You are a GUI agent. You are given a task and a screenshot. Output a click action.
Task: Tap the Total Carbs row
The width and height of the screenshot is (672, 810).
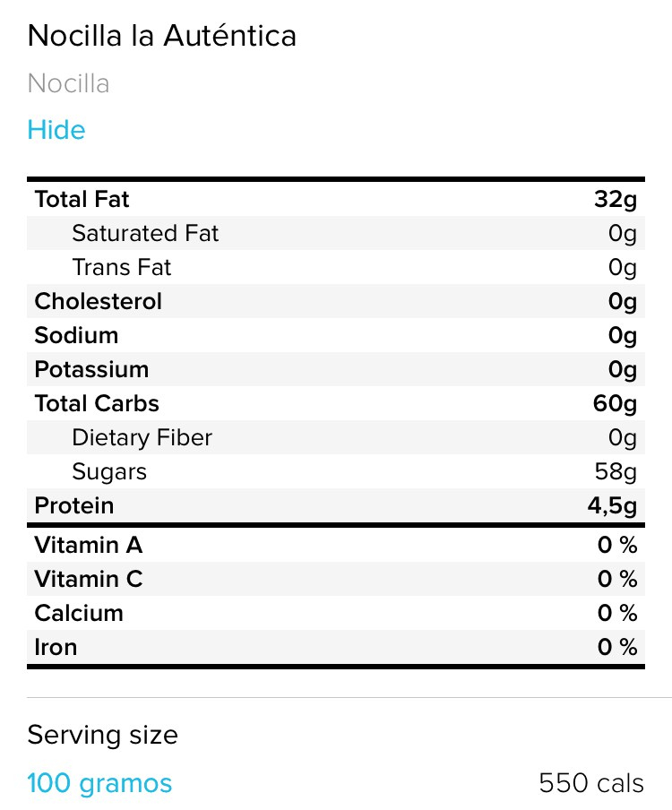335,403
